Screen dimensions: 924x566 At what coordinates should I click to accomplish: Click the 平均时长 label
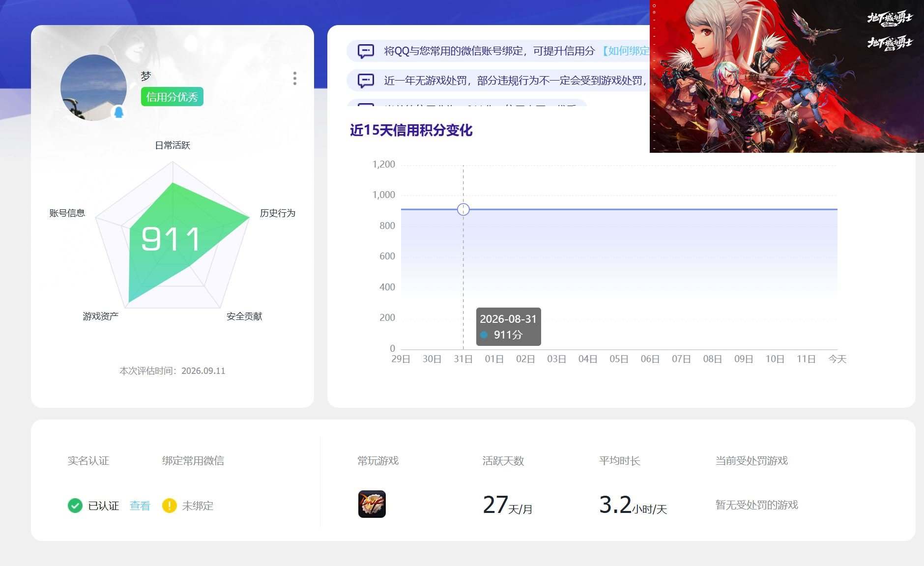click(620, 461)
